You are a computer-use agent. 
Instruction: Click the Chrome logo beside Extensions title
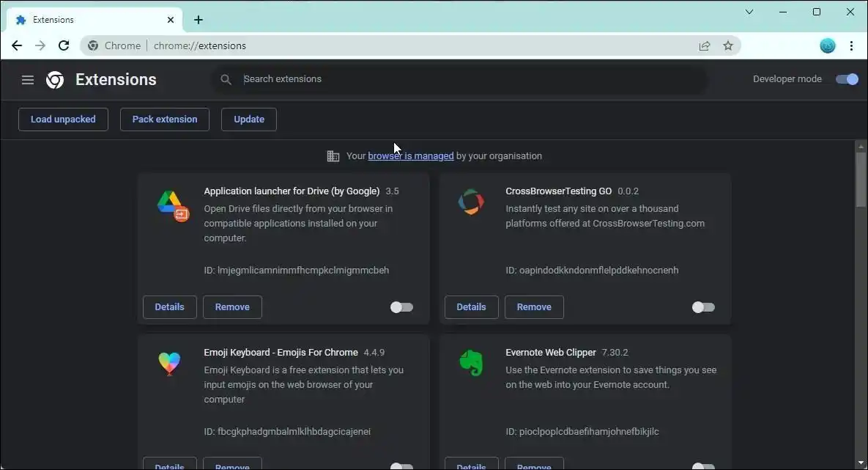pos(55,80)
